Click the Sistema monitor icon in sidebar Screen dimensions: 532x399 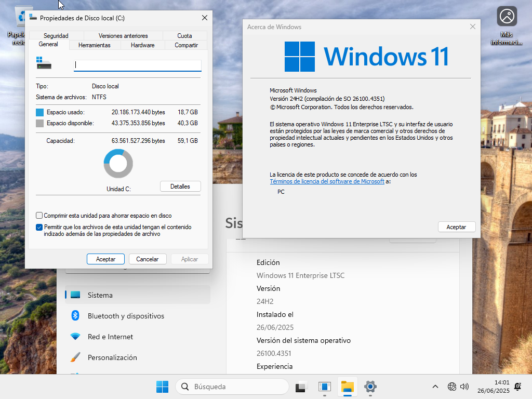[75, 295]
